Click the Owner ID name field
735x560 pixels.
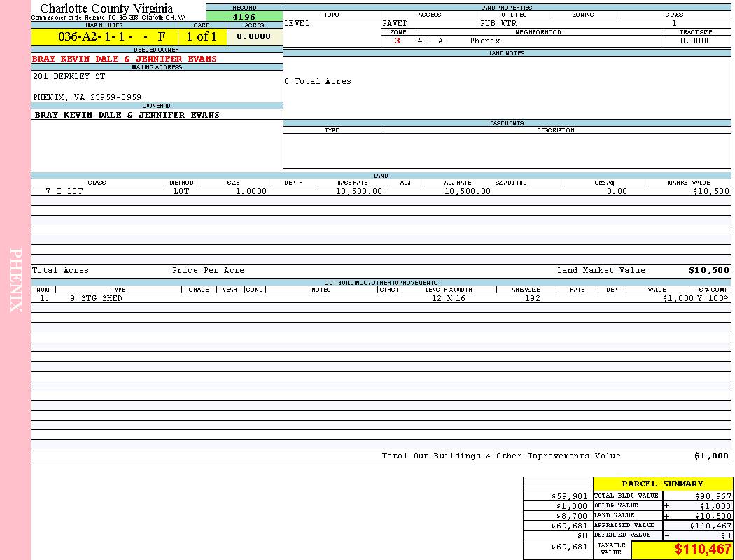pos(127,115)
